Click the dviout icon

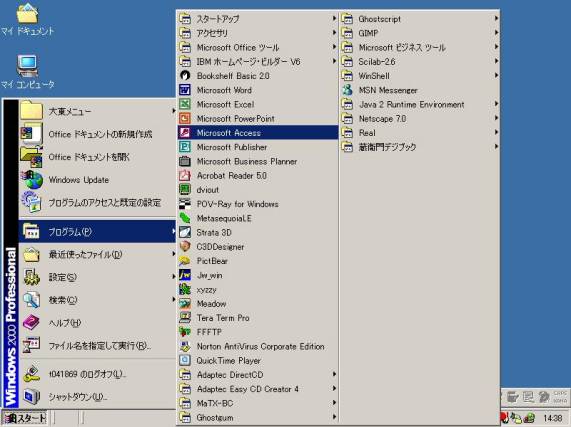[x=185, y=190]
